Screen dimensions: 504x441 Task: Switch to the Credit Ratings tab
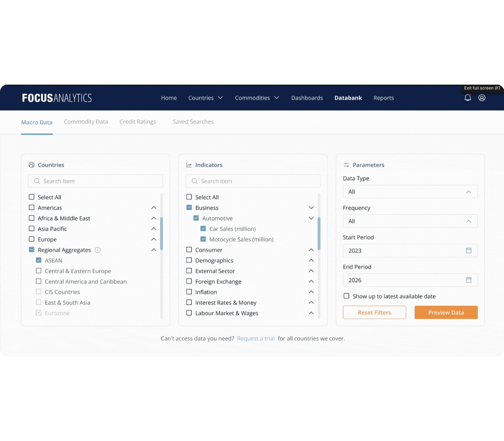[138, 122]
